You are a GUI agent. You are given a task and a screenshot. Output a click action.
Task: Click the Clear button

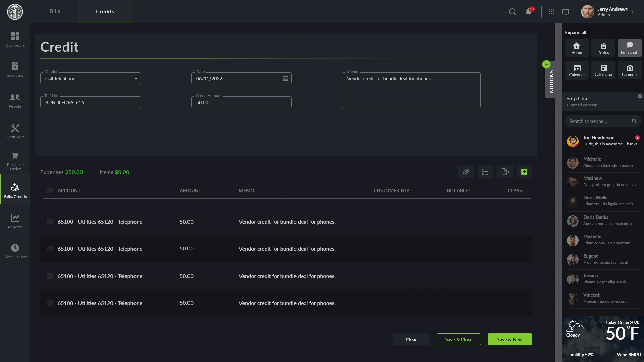(x=411, y=339)
